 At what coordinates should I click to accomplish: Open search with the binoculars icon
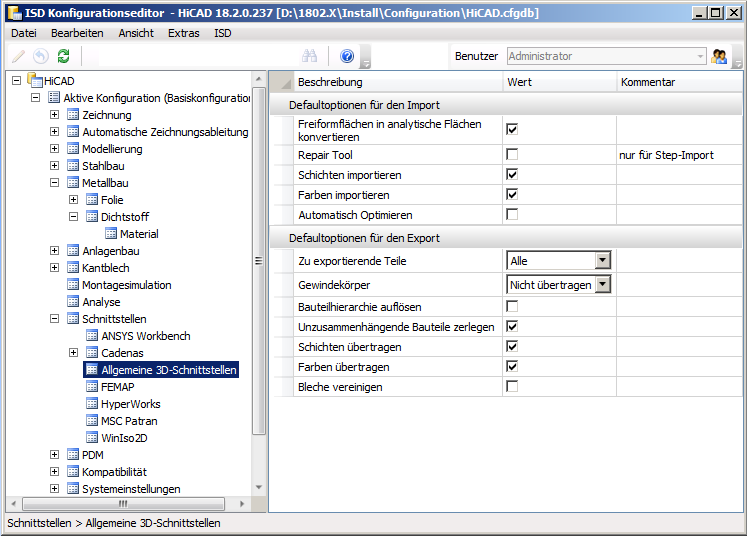click(x=310, y=57)
